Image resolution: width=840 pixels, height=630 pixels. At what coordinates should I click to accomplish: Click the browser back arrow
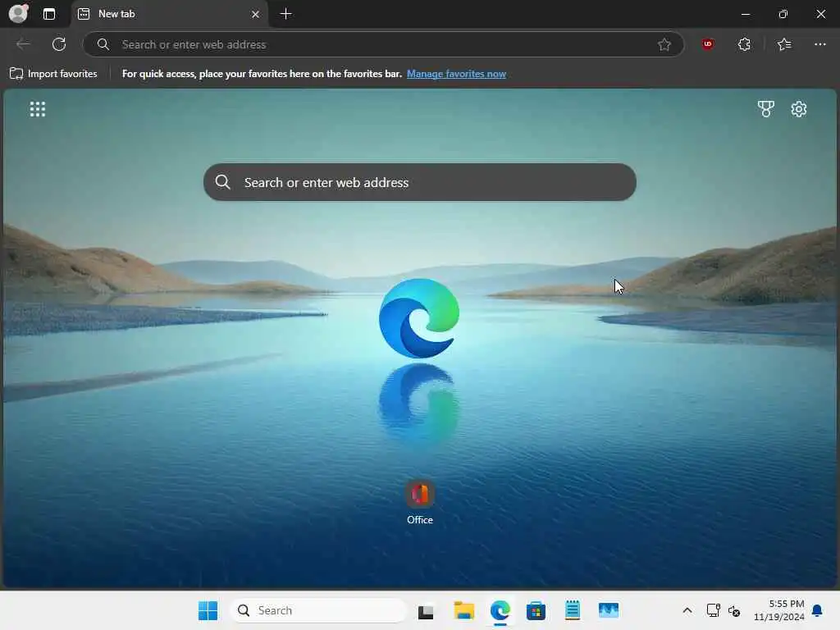pyautogui.click(x=23, y=44)
